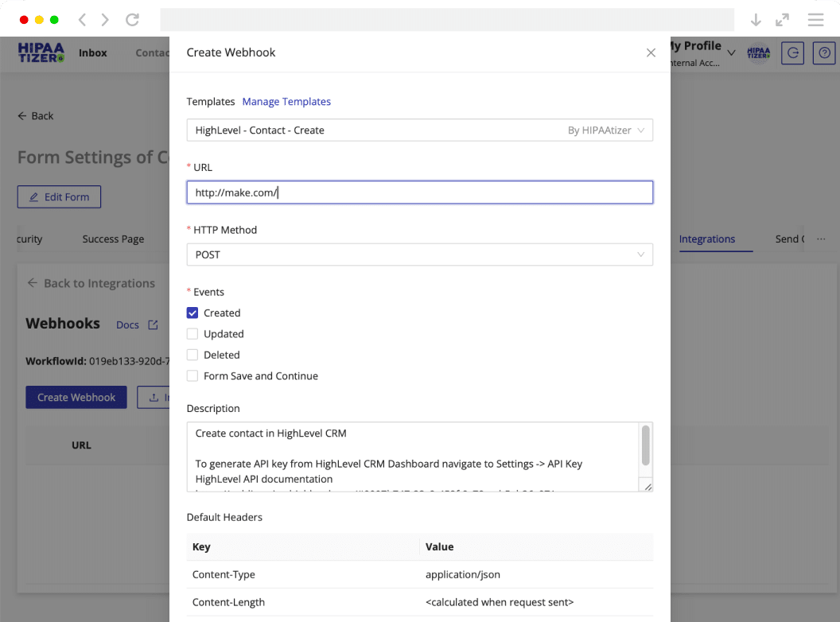Click Back to Integrations link

click(91, 283)
